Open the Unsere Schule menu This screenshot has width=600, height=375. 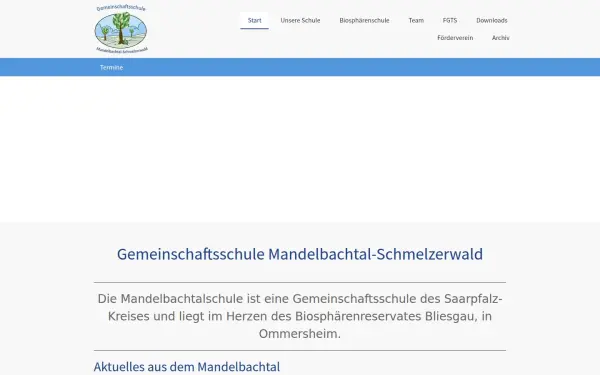click(x=300, y=20)
